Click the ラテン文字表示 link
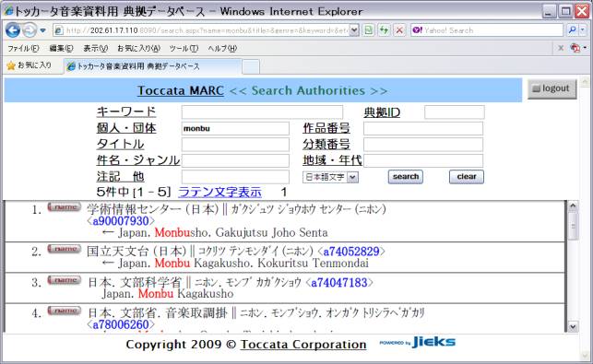Viewport: 593px width, 364px height. (x=219, y=192)
